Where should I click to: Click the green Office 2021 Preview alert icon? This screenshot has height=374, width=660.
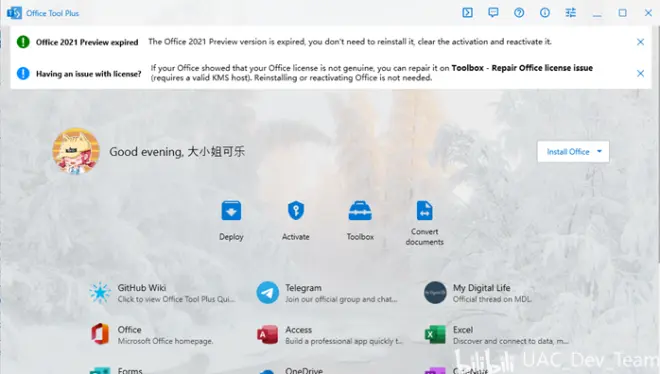click(23, 42)
